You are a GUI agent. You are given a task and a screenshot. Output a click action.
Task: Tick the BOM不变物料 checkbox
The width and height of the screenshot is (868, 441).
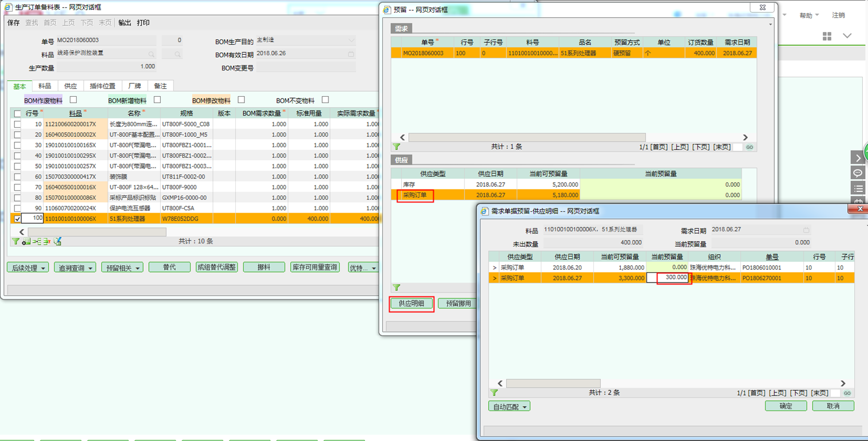pyautogui.click(x=325, y=100)
